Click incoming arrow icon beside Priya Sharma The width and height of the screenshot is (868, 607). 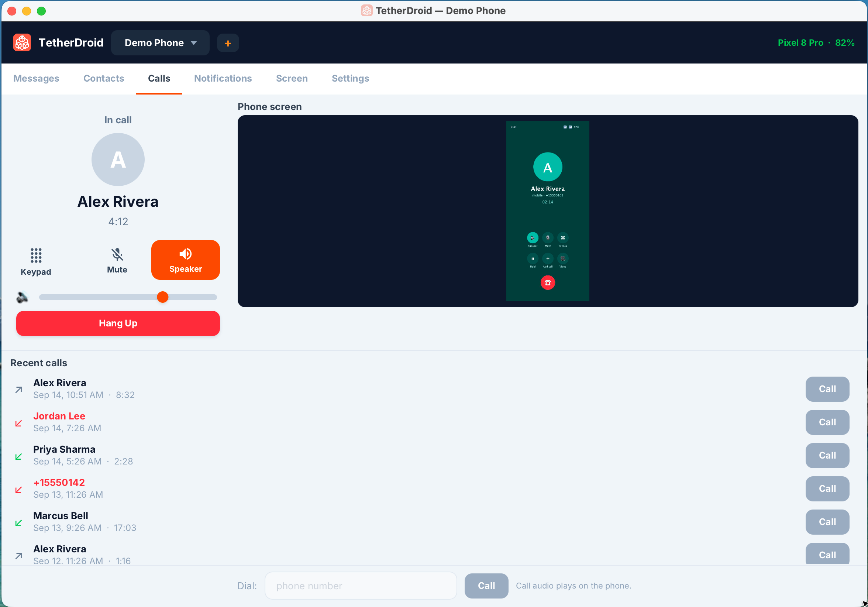coord(18,456)
